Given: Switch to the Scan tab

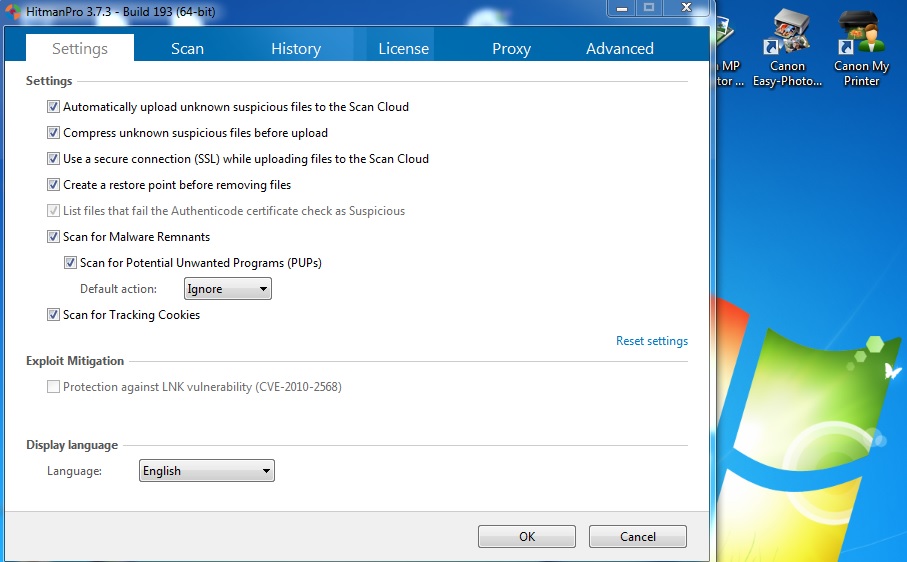Looking at the screenshot, I should pyautogui.click(x=187, y=49).
